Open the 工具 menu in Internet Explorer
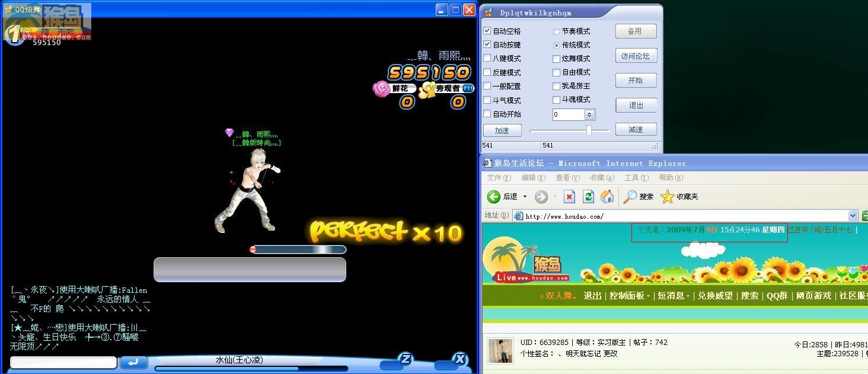 tap(636, 178)
